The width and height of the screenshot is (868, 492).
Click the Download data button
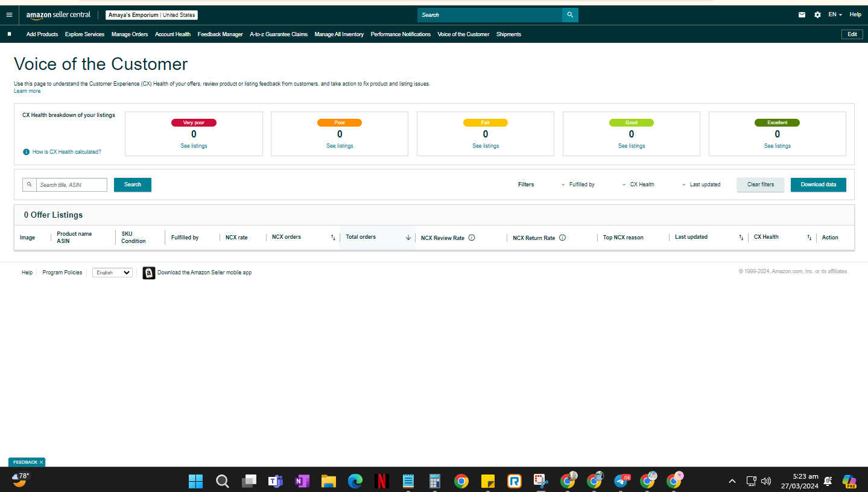[x=819, y=184]
